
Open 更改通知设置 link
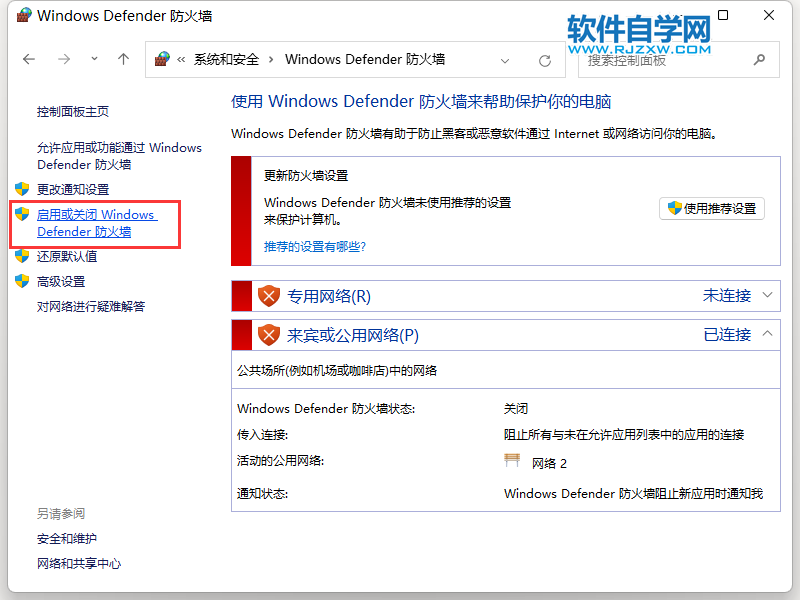73,189
